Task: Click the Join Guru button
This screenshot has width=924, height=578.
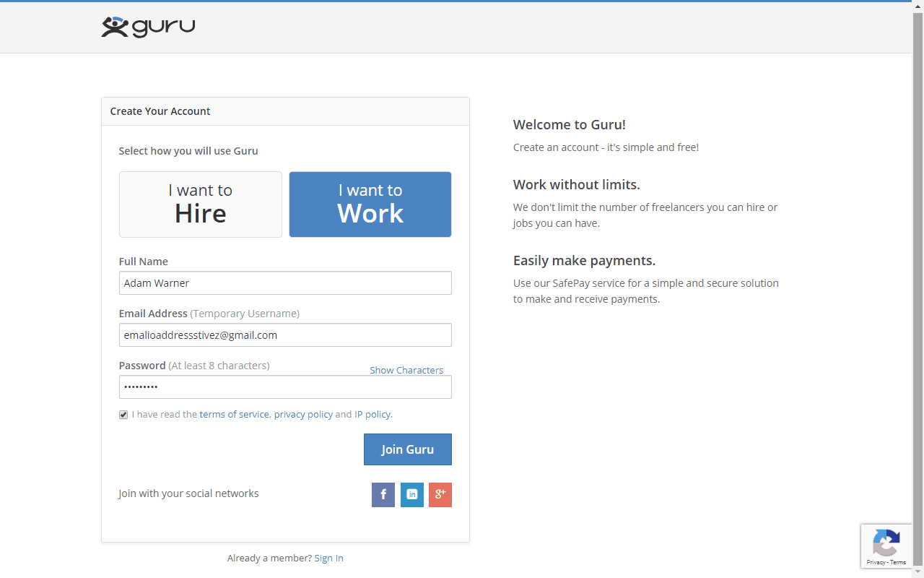Action: [x=408, y=449]
